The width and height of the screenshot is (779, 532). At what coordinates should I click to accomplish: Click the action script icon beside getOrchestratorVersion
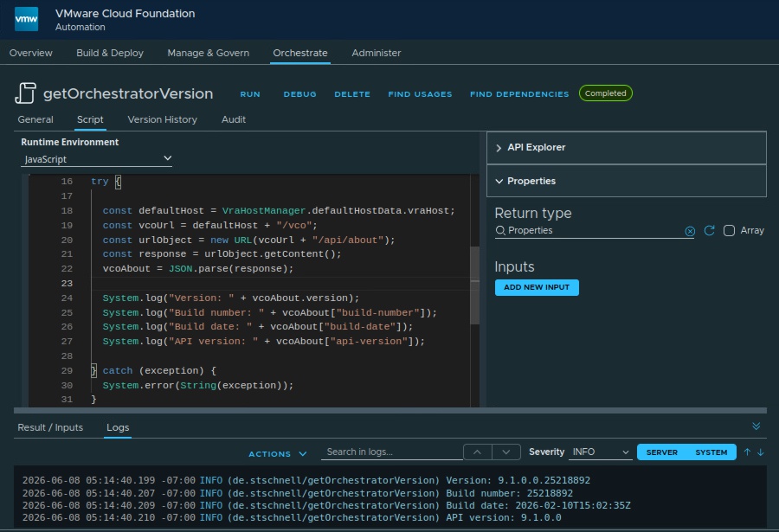tap(25, 93)
